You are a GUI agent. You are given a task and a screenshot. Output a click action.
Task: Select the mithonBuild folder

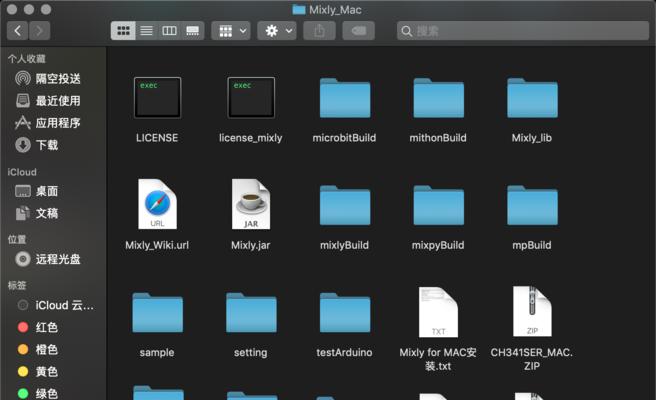click(438, 110)
